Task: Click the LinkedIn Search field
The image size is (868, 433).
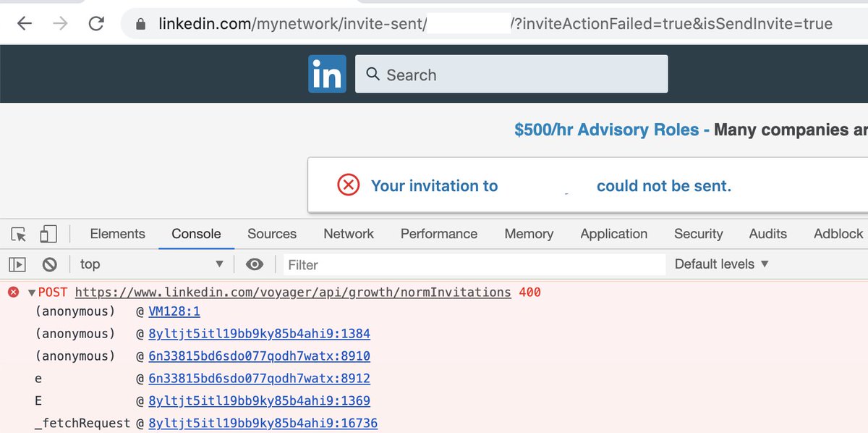Action: point(511,74)
